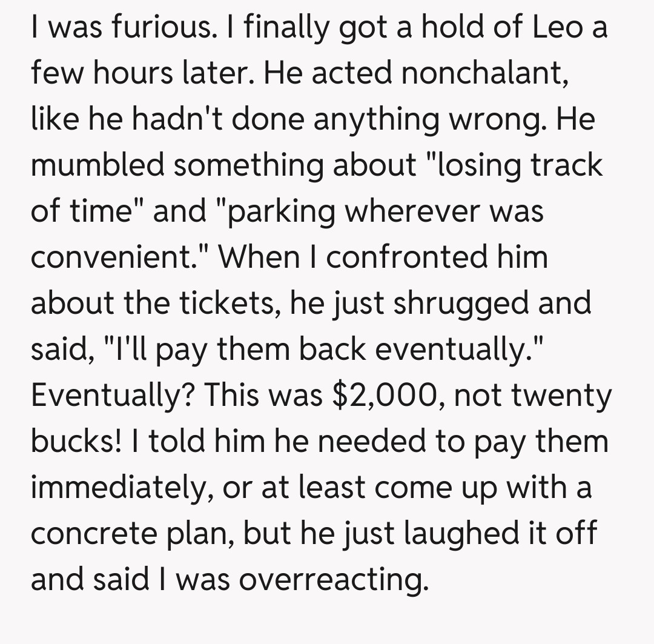Click the question "Eventually?"
Viewport: 654px width, 644px height.
111,394
